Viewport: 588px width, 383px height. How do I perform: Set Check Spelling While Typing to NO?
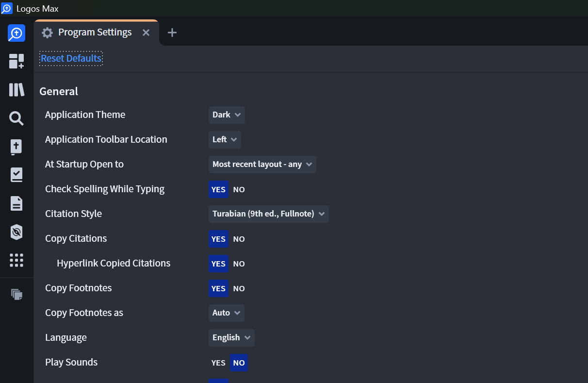(x=239, y=189)
